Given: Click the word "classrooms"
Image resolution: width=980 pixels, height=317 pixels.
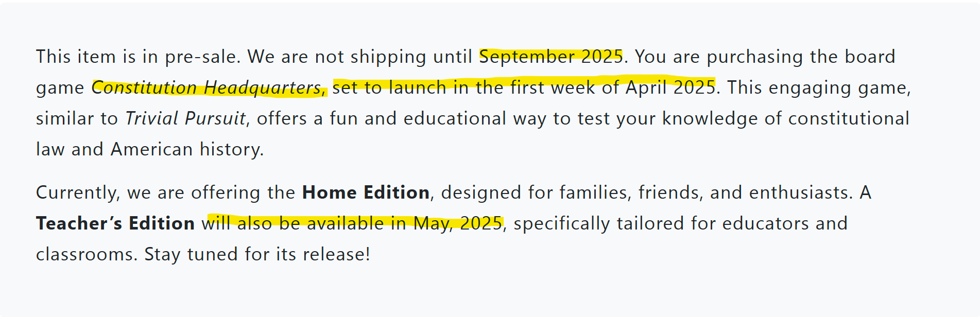Looking at the screenshot, I should click(x=85, y=254).
